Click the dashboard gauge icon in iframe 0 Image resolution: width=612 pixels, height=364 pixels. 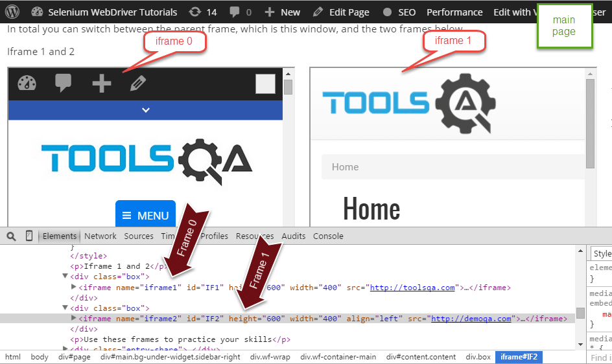coord(27,83)
